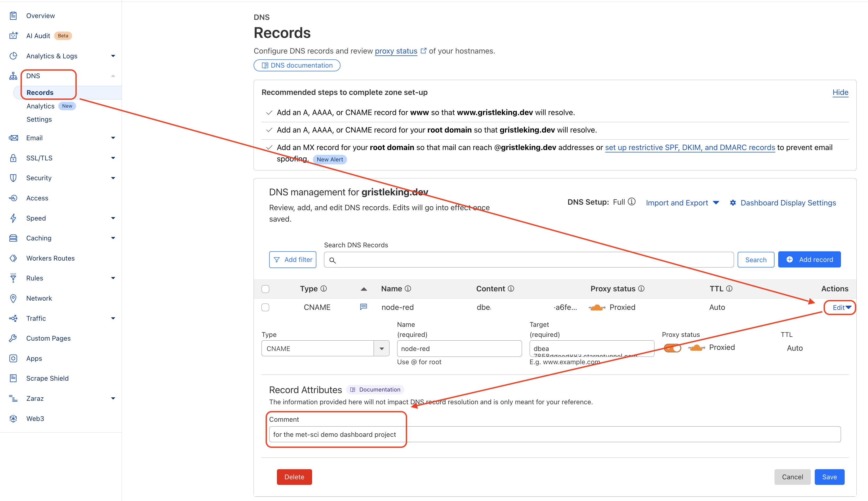
Task: Click the Email envelope icon
Action: point(13,138)
